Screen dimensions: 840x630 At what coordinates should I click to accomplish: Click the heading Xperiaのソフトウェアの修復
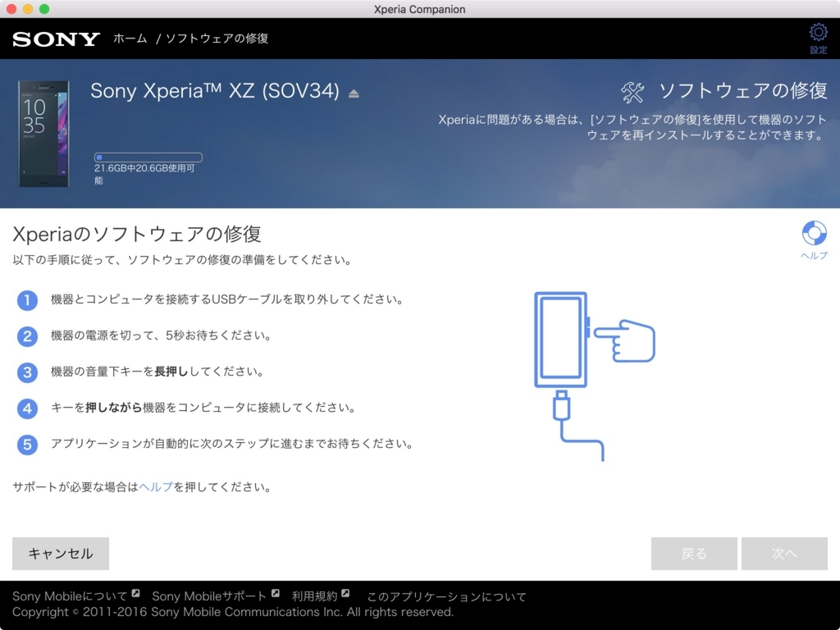[x=137, y=234]
